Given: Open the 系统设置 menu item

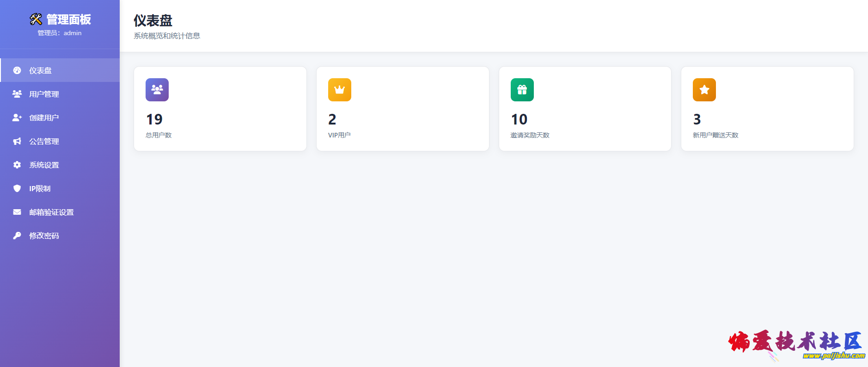Looking at the screenshot, I should tap(44, 165).
